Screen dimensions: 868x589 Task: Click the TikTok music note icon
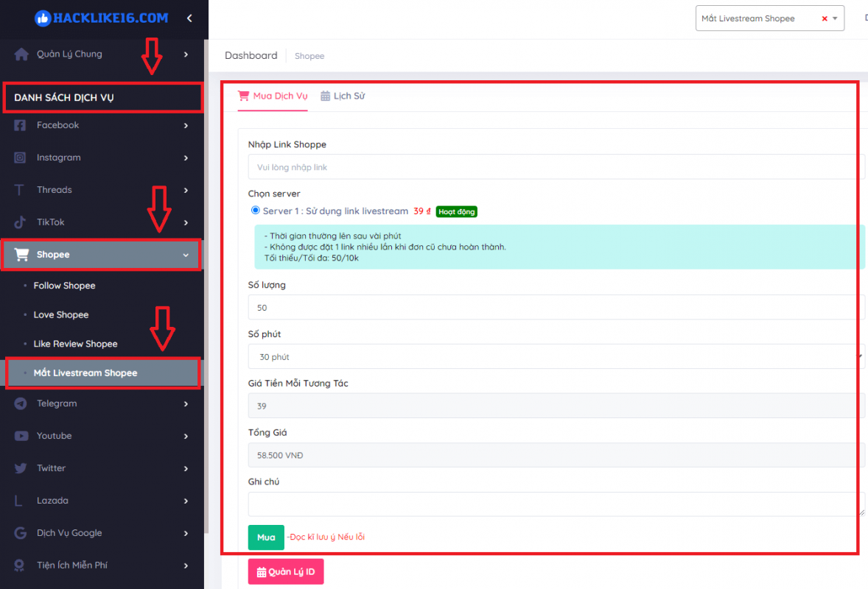(x=20, y=222)
